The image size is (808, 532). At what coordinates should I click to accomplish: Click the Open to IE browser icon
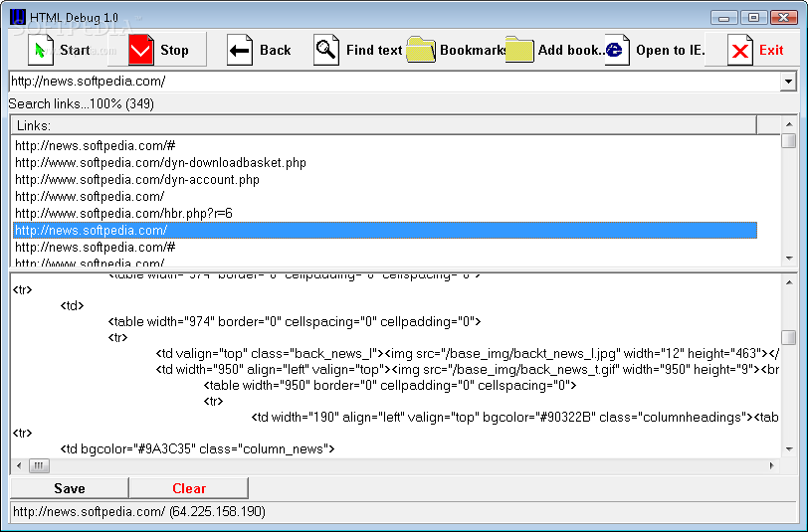[616, 50]
